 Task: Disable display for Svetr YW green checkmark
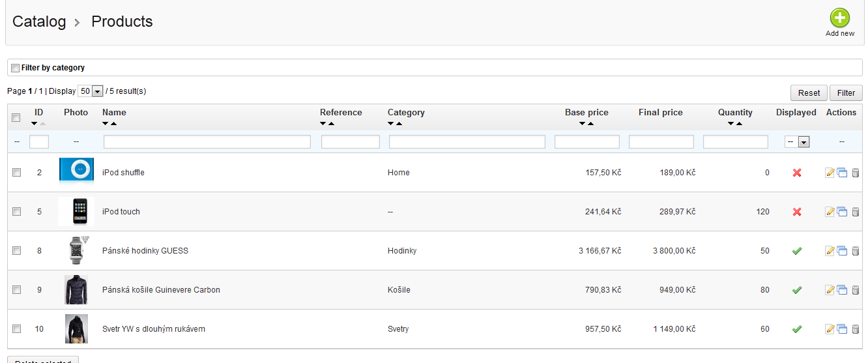[796, 329]
